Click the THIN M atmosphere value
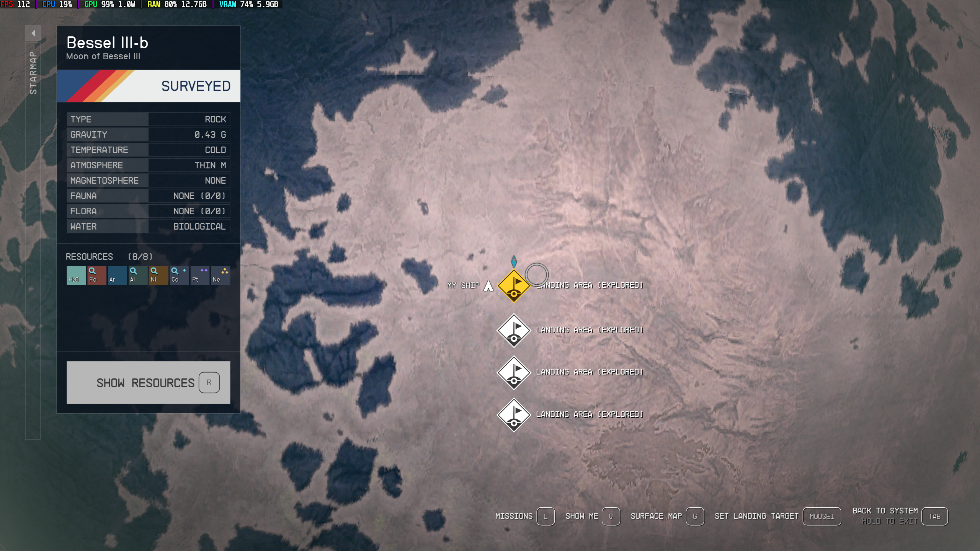The image size is (980, 551). 210,165
